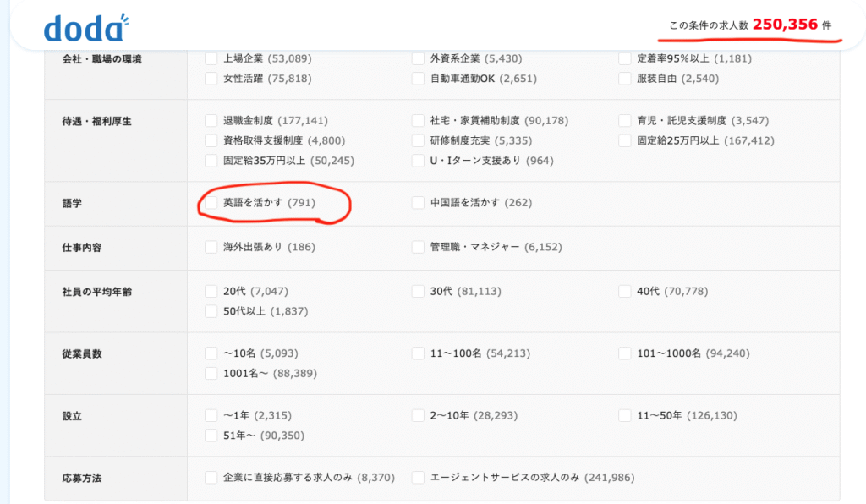Click the 社員の平均年齢 row heading

(96, 292)
